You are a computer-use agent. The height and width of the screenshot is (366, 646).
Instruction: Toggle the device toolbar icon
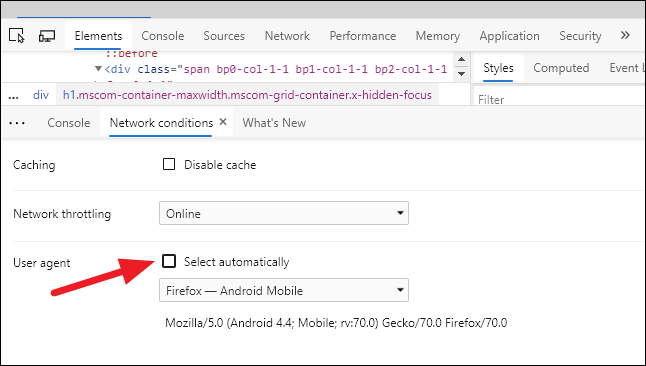[47, 36]
